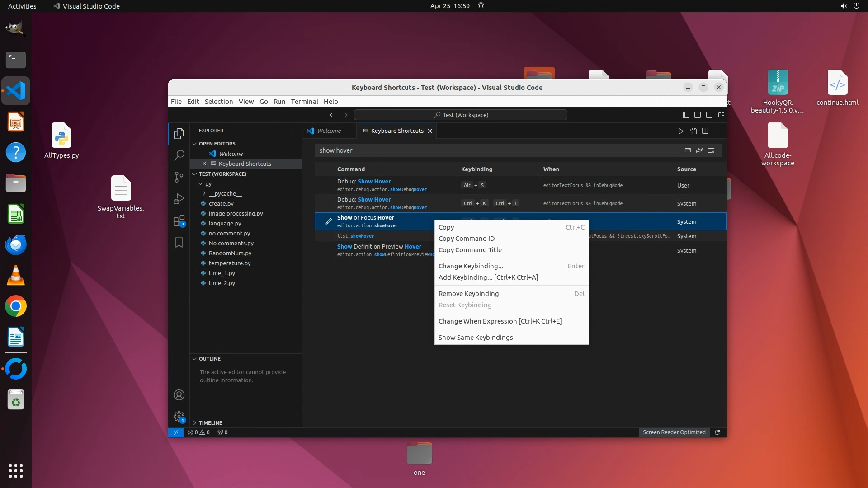
Task: Toggle the Panel layout button
Action: tap(698, 115)
